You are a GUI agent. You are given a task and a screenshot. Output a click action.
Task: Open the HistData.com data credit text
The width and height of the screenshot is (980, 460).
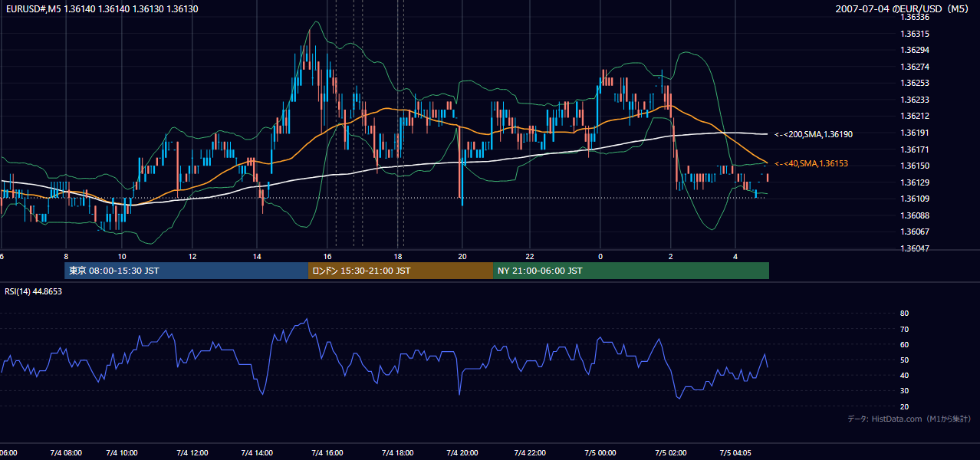[909, 419]
